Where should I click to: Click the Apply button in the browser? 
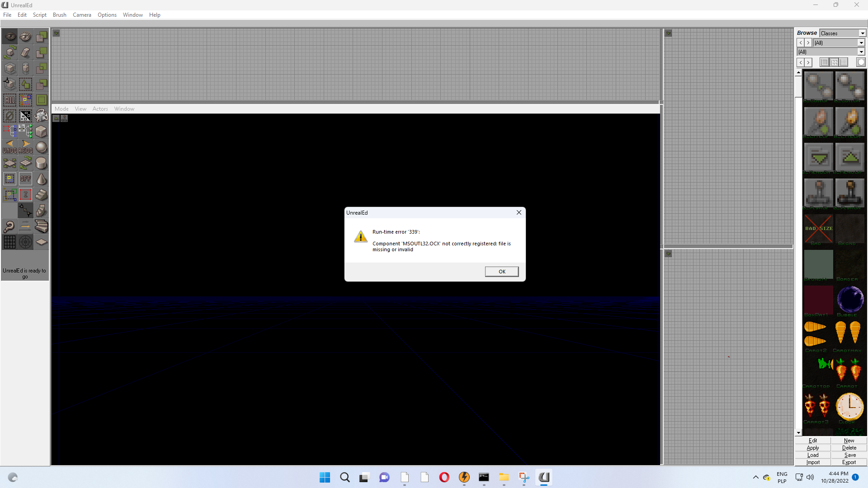(813, 448)
